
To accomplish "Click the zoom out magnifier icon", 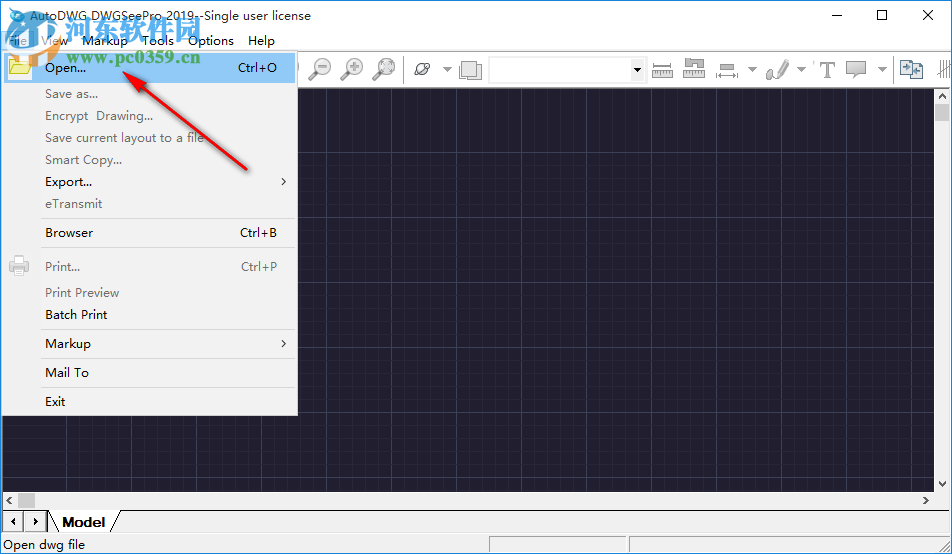I will pos(319,69).
